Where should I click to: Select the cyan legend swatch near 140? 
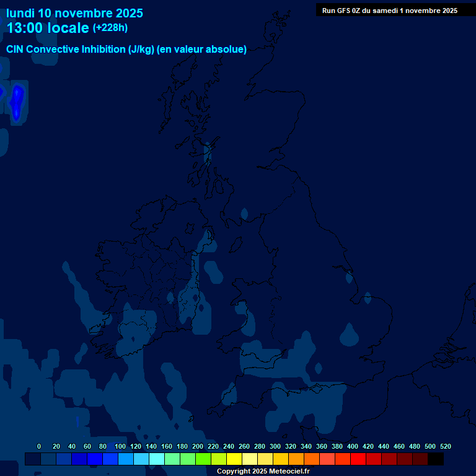tap(156, 459)
